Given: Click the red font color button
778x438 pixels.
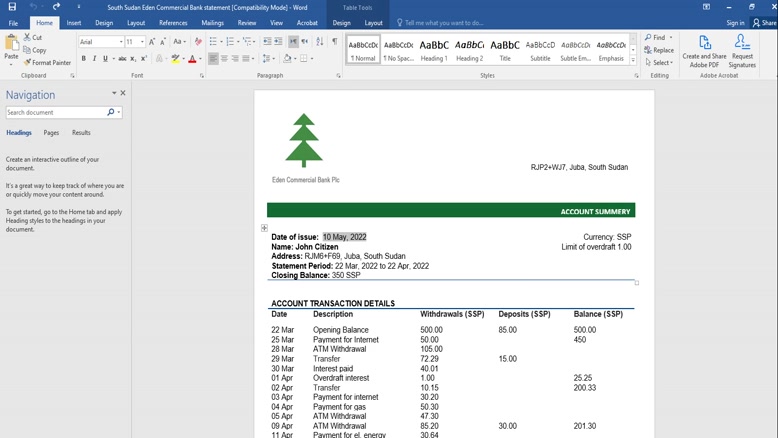Looking at the screenshot, I should (x=192, y=59).
